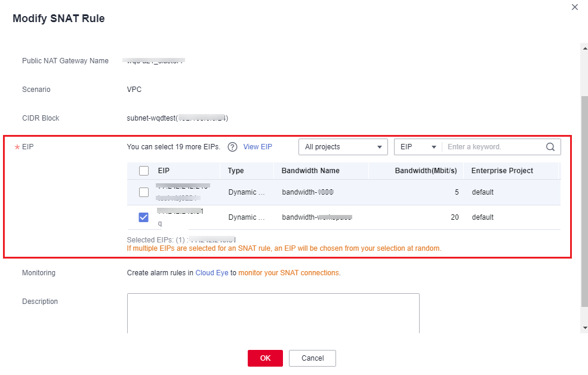The image size is (588, 375).
Task: Click the search magnifier icon
Action: [x=550, y=147]
